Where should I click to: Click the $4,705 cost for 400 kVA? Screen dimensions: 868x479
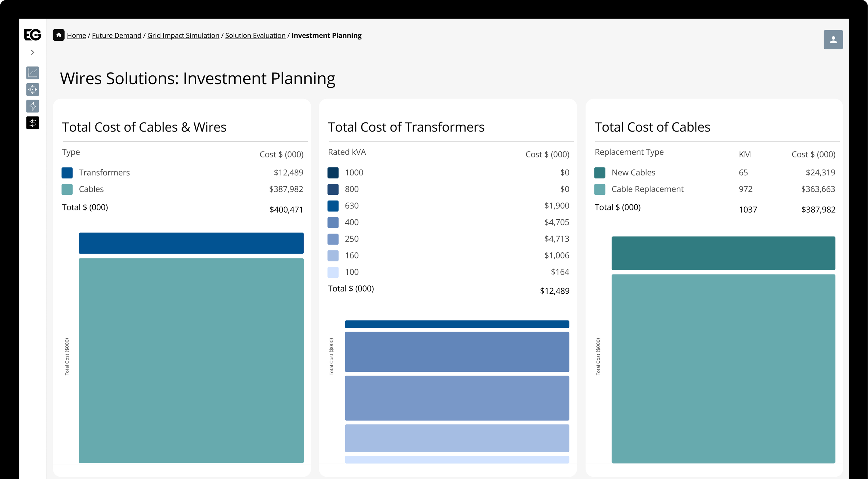click(557, 222)
